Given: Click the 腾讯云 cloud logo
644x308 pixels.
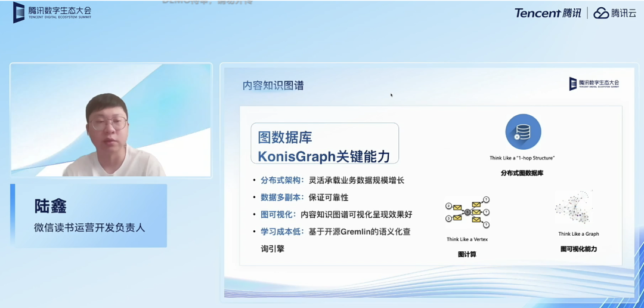Looking at the screenshot, I should [615, 13].
